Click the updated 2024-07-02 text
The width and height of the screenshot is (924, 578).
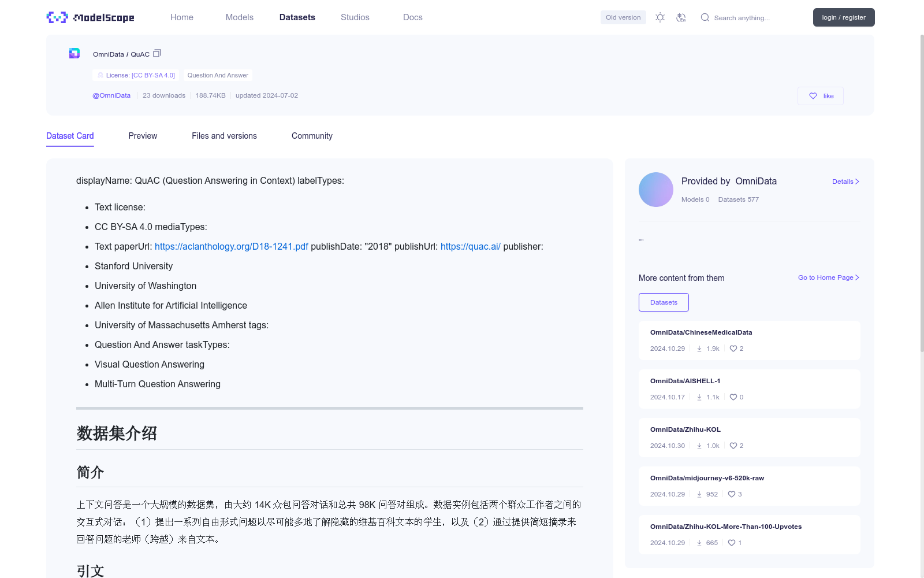(x=267, y=95)
